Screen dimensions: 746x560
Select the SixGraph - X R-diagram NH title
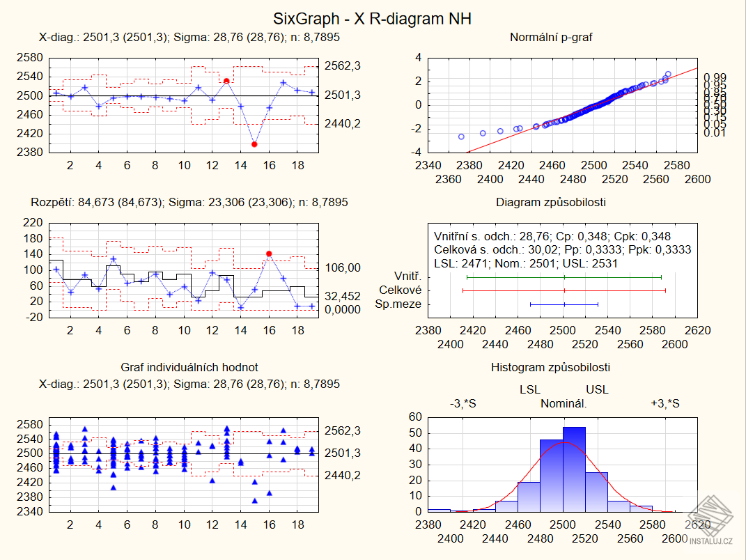pos(373,19)
